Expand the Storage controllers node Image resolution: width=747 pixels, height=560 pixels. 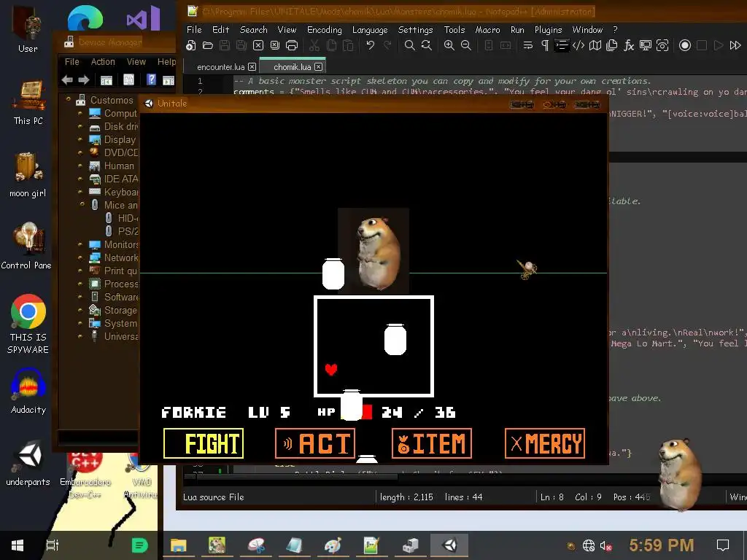click(80, 310)
